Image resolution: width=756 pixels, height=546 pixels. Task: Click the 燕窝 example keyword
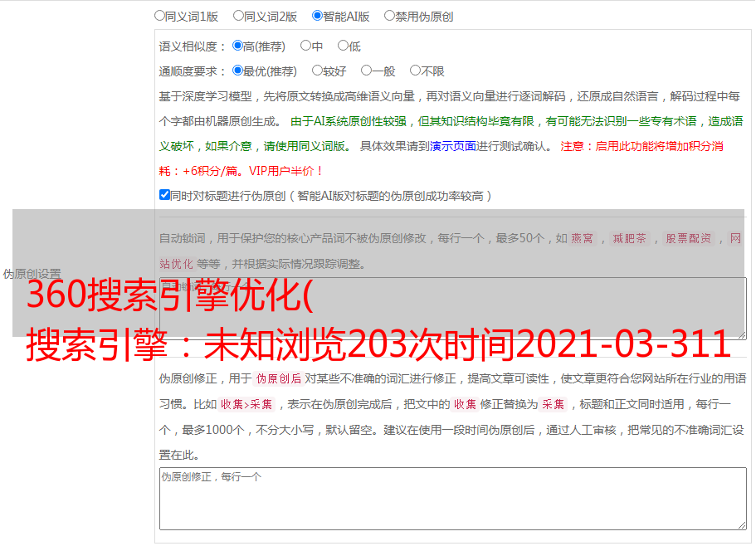pos(582,238)
